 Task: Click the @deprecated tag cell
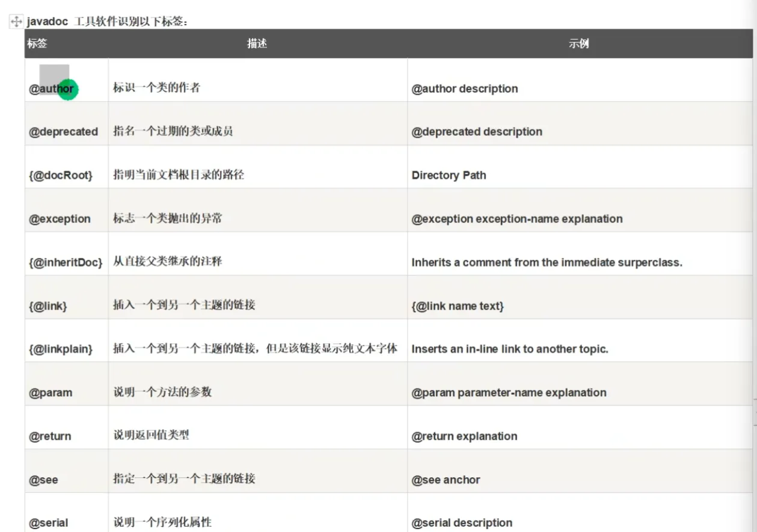coord(63,132)
